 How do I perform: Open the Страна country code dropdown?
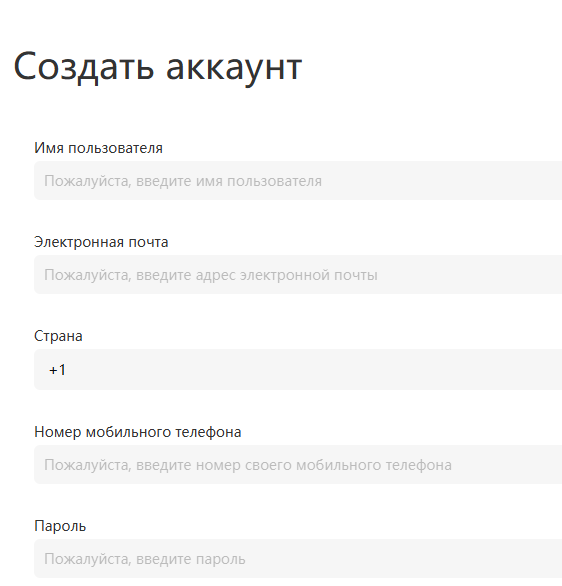(x=298, y=370)
